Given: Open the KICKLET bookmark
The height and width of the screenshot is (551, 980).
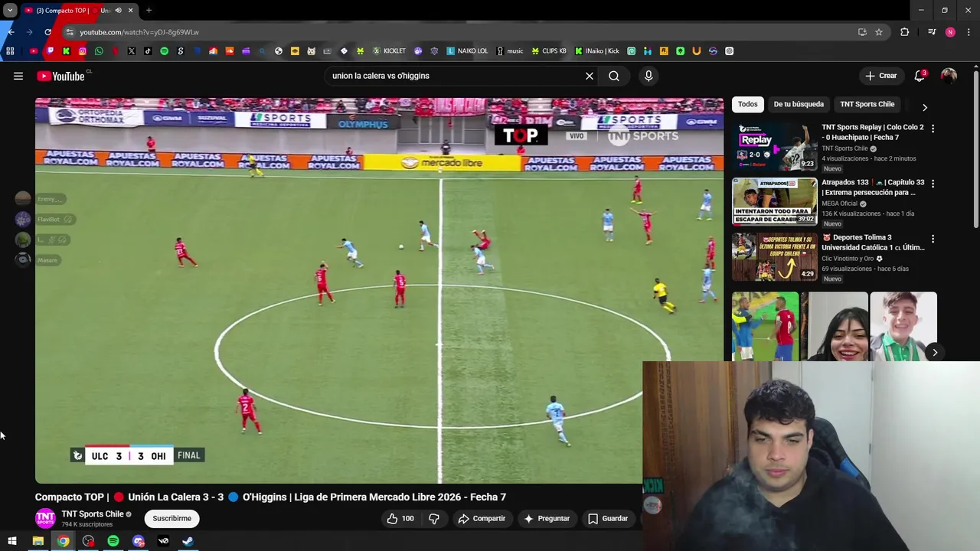Looking at the screenshot, I should 389,51.
